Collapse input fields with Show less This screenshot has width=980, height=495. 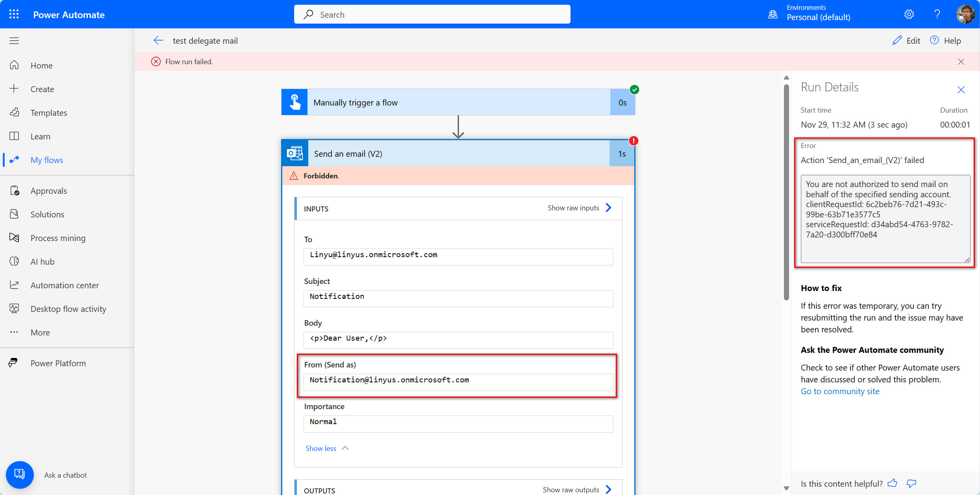pyautogui.click(x=321, y=448)
